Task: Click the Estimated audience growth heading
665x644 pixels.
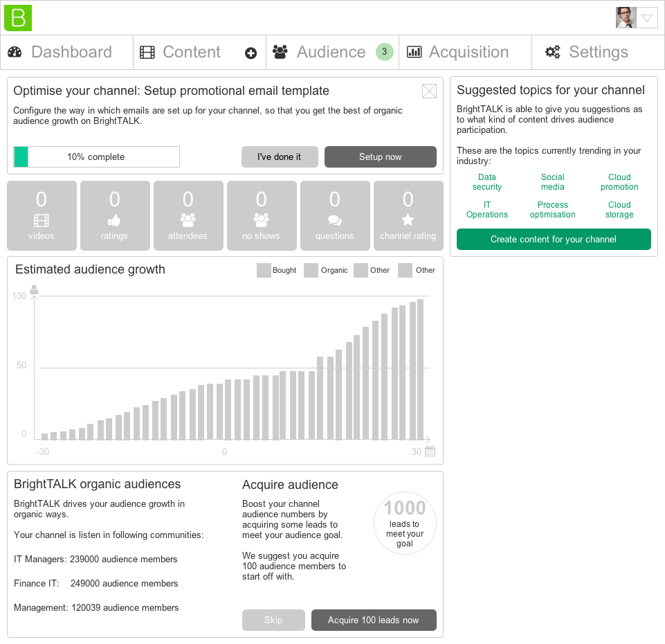Action: [91, 269]
